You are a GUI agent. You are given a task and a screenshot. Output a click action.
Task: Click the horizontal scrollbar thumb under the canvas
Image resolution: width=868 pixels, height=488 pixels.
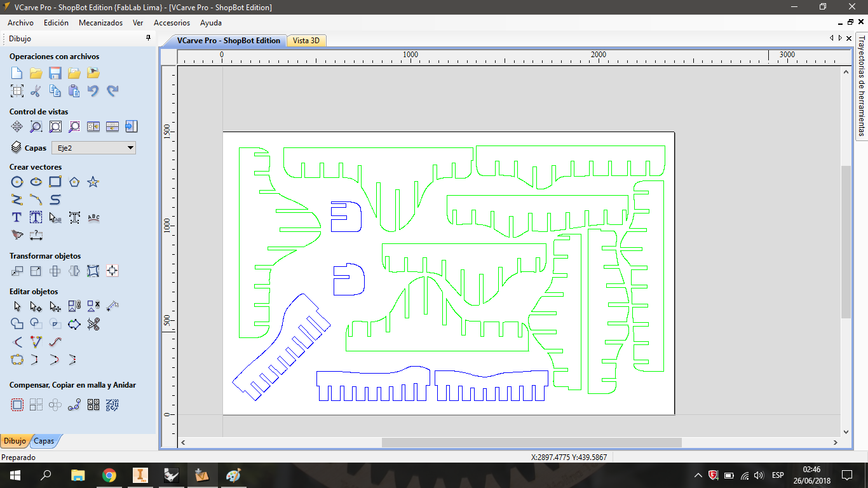[x=531, y=442]
